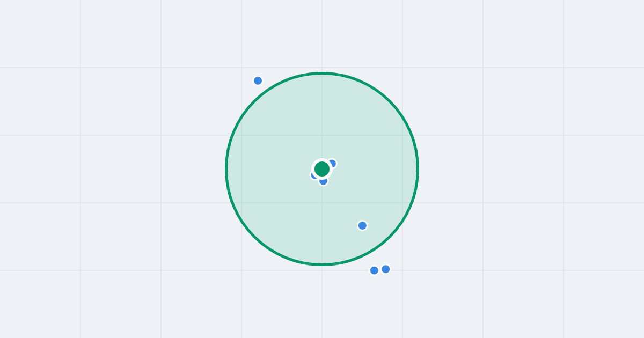Select the blue dot outside the circle's upper-left
This screenshot has height=338, width=644.
[x=258, y=80]
